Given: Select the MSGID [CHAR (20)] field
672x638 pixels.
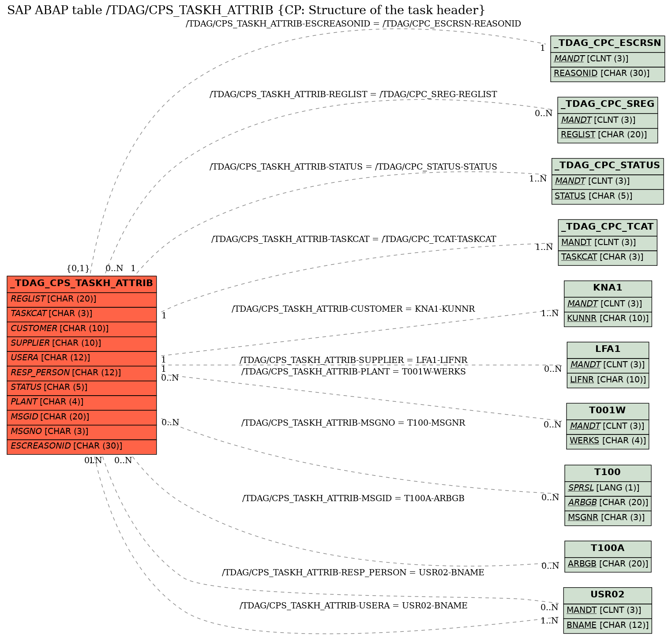Looking at the screenshot, I should tap(82, 417).
